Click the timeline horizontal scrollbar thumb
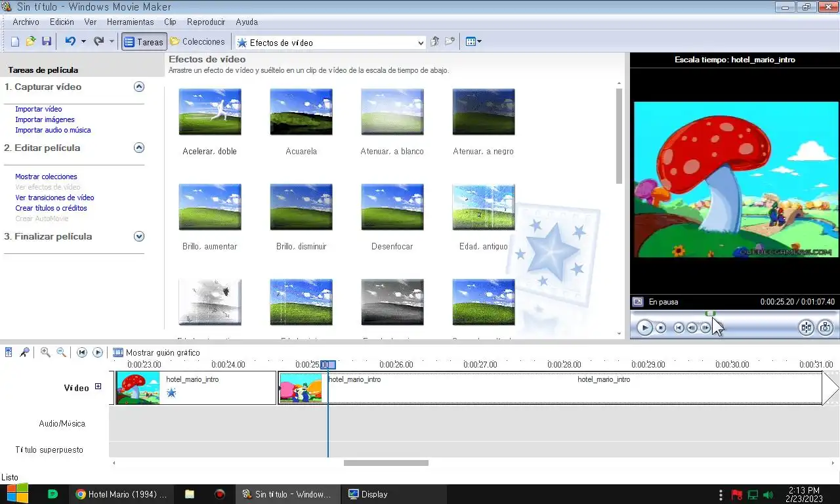840x504 pixels. tap(386, 463)
